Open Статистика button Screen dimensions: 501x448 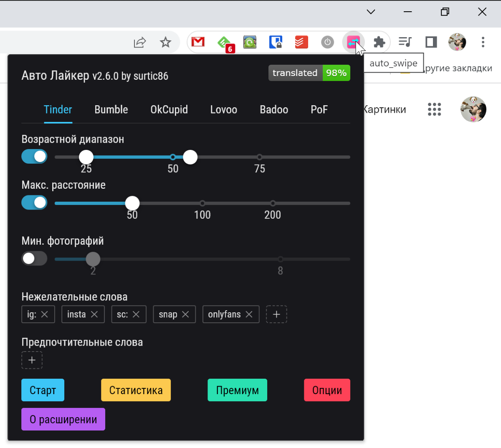pyautogui.click(x=136, y=390)
